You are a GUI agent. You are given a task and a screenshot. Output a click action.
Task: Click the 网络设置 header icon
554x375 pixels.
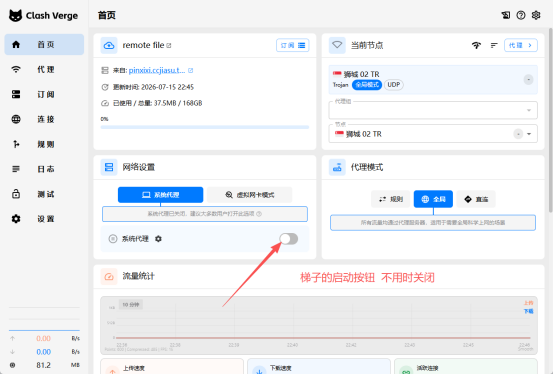(109, 167)
